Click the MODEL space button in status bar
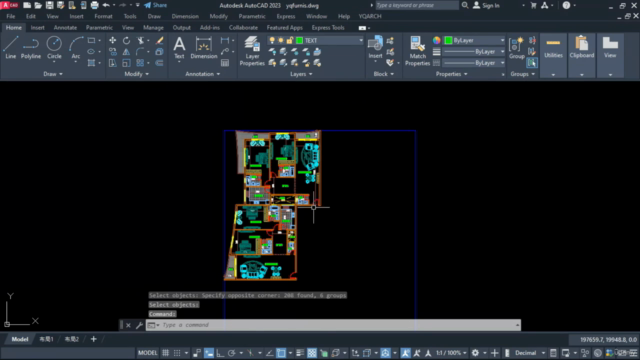 click(x=147, y=353)
